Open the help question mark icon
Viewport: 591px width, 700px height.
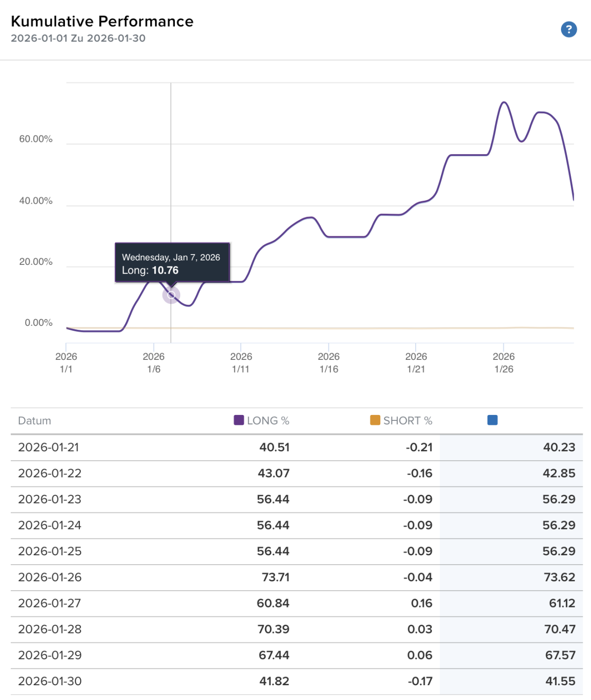(x=569, y=30)
